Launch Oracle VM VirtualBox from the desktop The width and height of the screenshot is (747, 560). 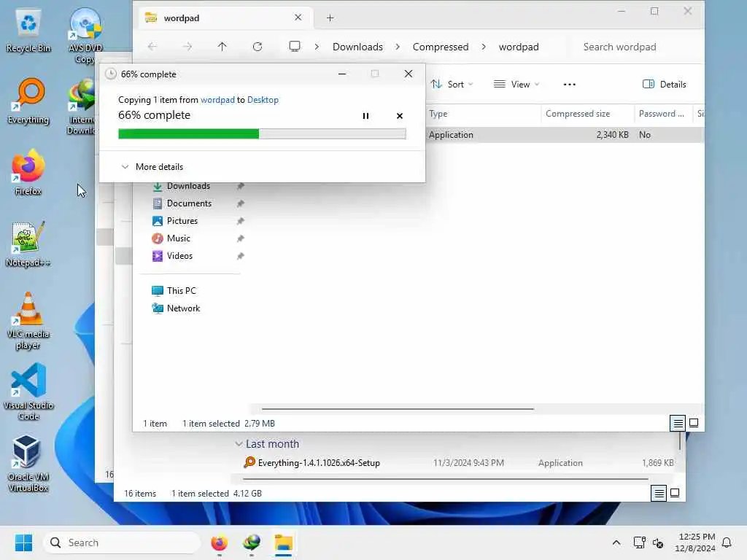[x=28, y=463]
